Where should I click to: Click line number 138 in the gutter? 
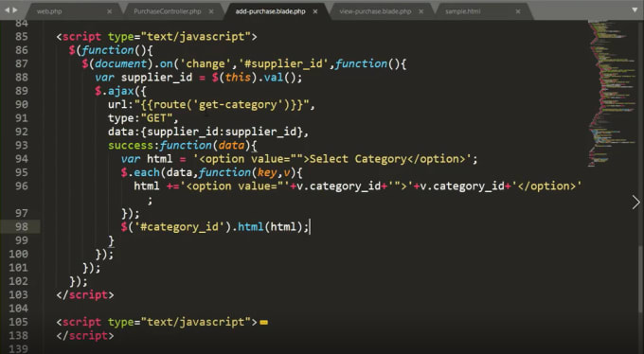point(19,335)
